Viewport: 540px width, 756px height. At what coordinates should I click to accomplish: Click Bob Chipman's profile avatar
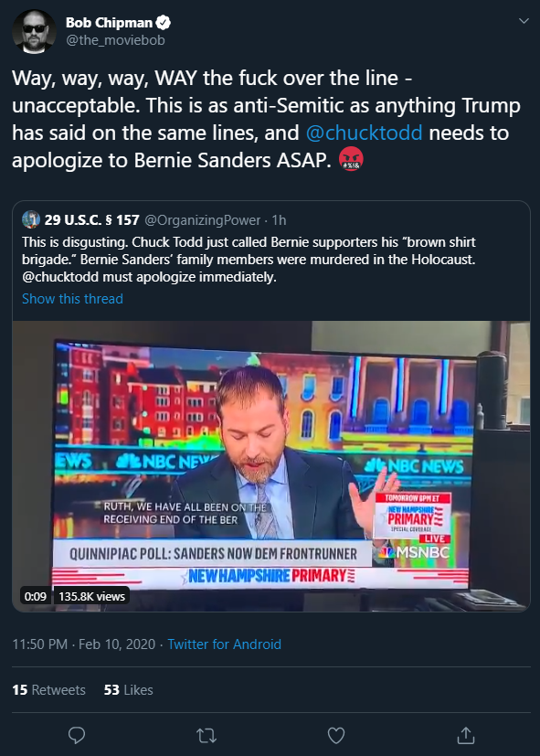click(x=34, y=31)
